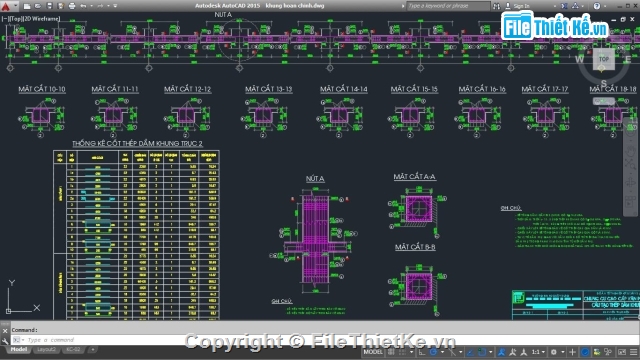Click the Autodesk Exchange Apps icon
The width and height of the screenshot is (640, 360).
pyautogui.click(x=564, y=6)
